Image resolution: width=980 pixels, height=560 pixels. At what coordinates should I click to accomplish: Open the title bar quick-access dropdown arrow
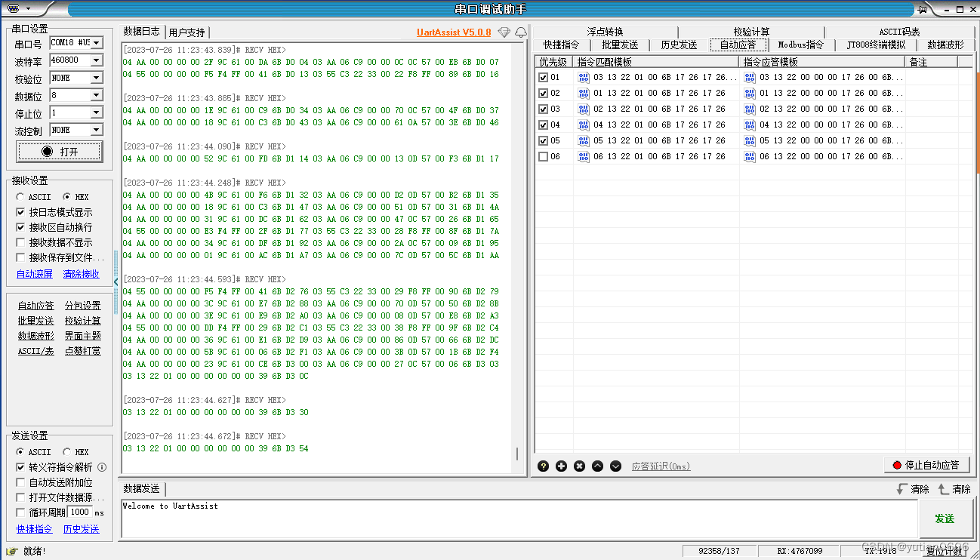(x=29, y=9)
